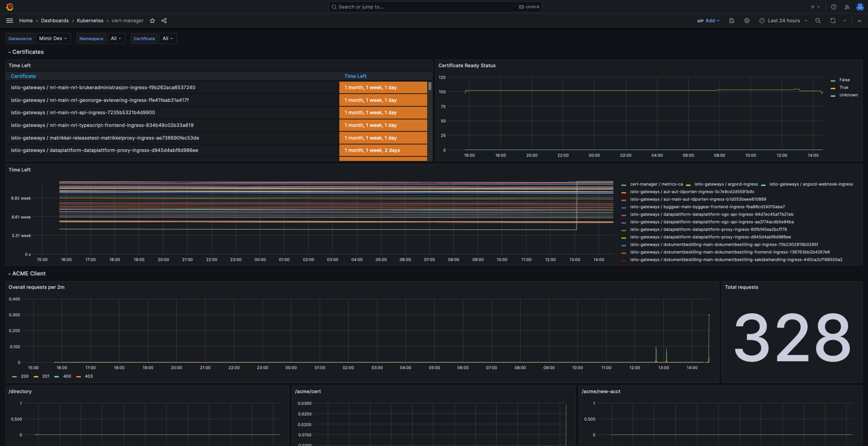Sort table by Time Left column
Image resolution: width=868 pixels, height=446 pixels.
(x=355, y=76)
